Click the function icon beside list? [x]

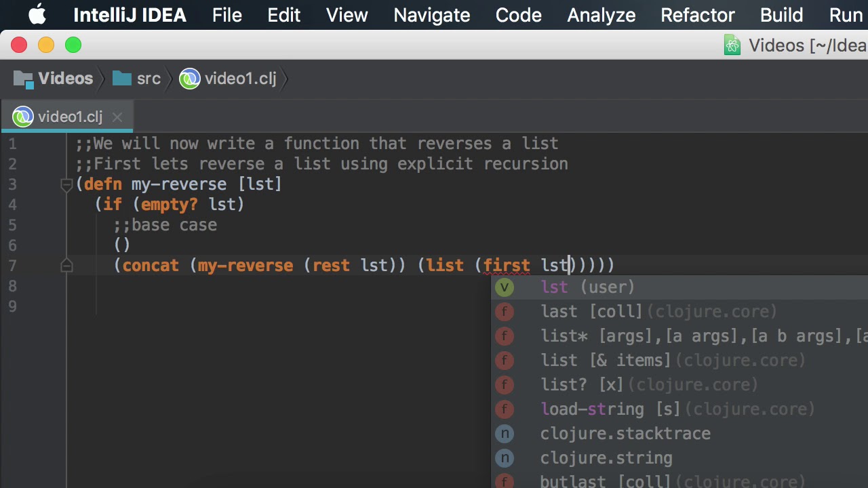tap(505, 385)
